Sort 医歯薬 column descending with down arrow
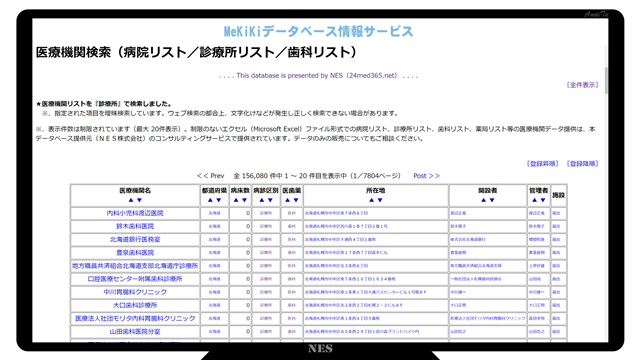This screenshot has height=360, width=640. point(296,200)
